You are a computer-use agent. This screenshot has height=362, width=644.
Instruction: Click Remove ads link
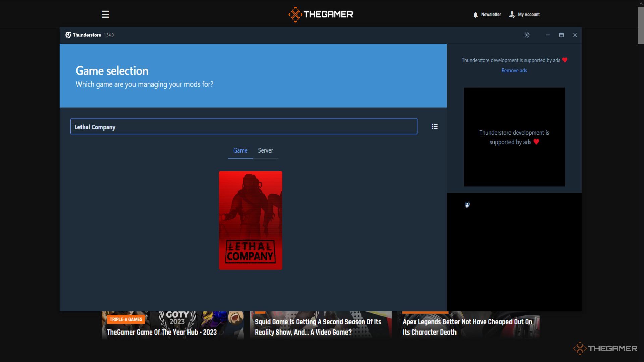coord(514,70)
